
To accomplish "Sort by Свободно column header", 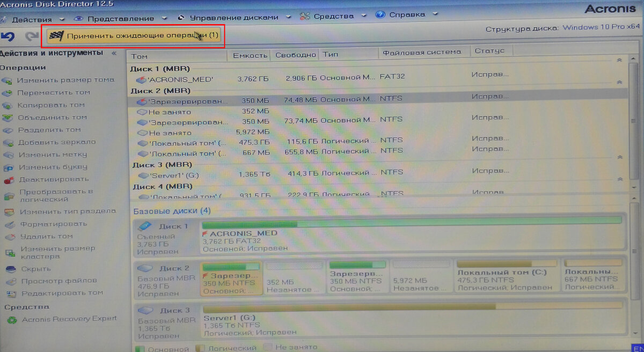I will point(295,55).
